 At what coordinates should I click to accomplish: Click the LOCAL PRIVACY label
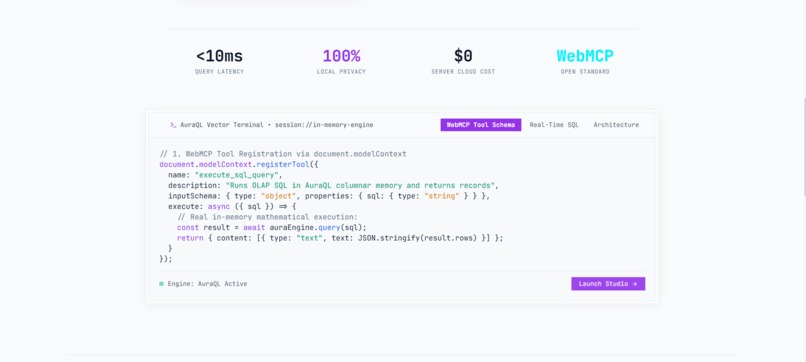[341, 72]
